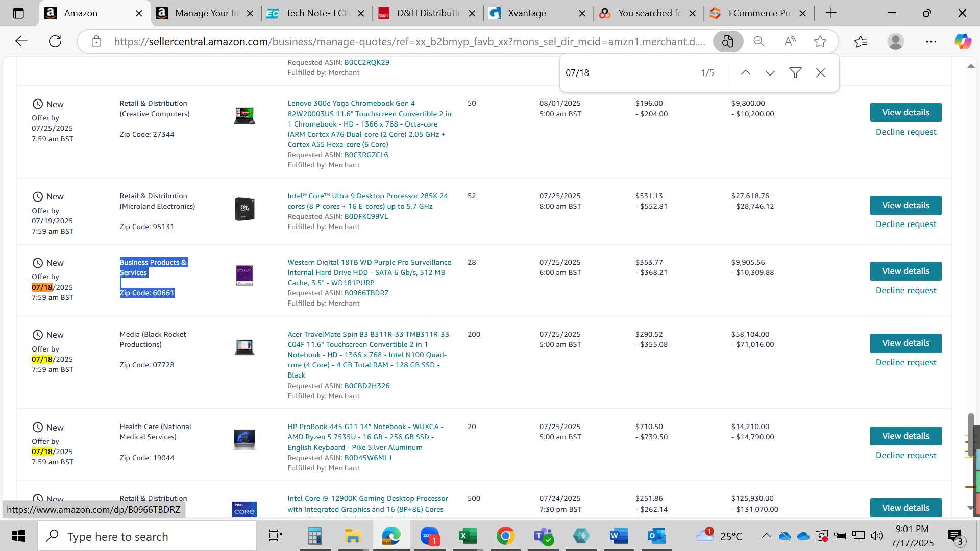Open Edge Settings and more menu
The height and width of the screenshot is (551, 980).
point(931,41)
